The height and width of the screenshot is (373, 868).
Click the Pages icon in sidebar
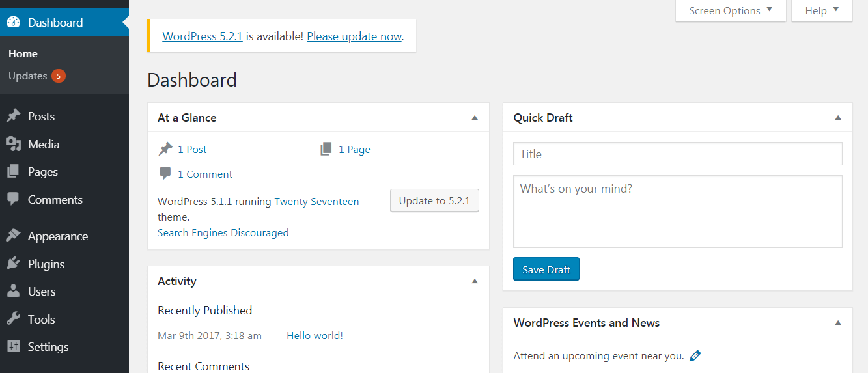(14, 172)
